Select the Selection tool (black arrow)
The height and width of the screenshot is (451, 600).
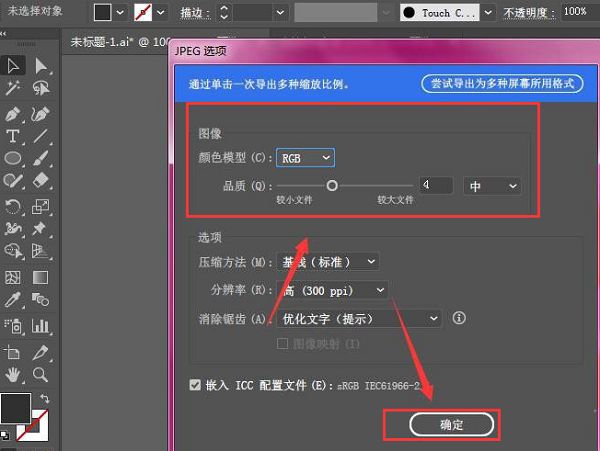13,66
